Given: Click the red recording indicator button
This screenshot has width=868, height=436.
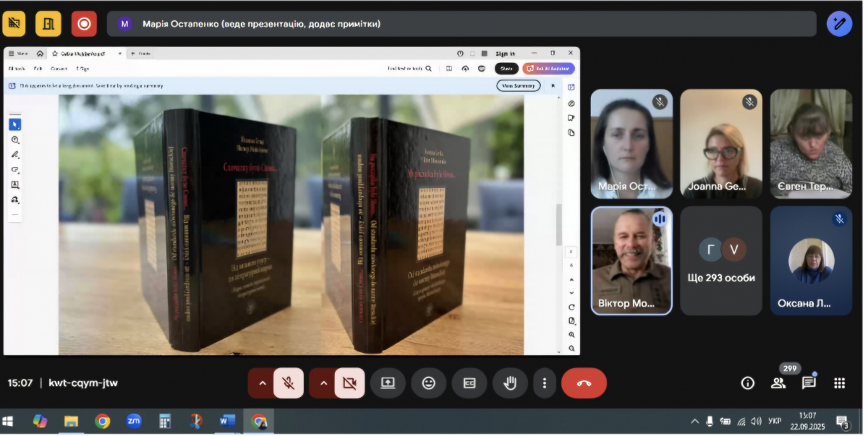Looking at the screenshot, I should [84, 24].
